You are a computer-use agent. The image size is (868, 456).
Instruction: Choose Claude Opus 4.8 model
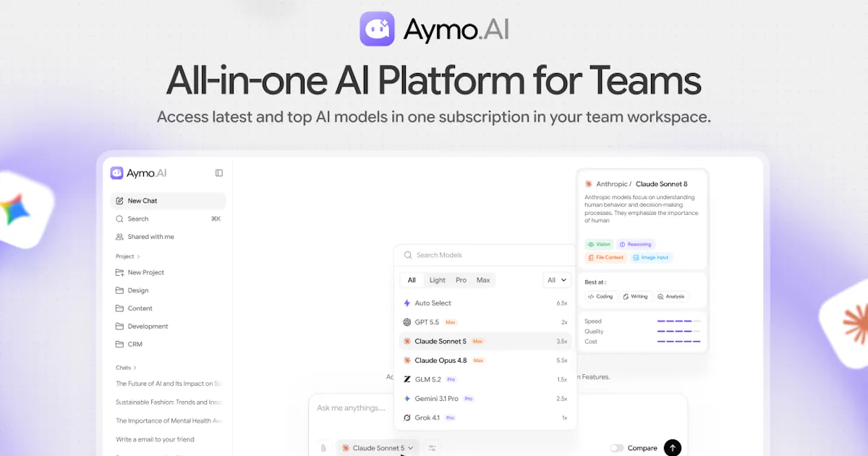[x=485, y=360]
